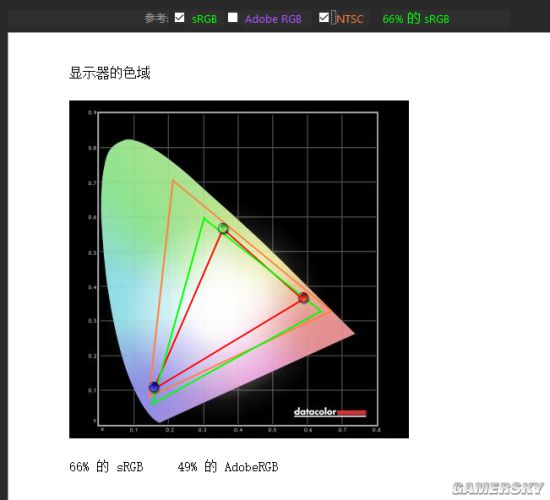Select the green primary marker on gamut chart

[223, 228]
